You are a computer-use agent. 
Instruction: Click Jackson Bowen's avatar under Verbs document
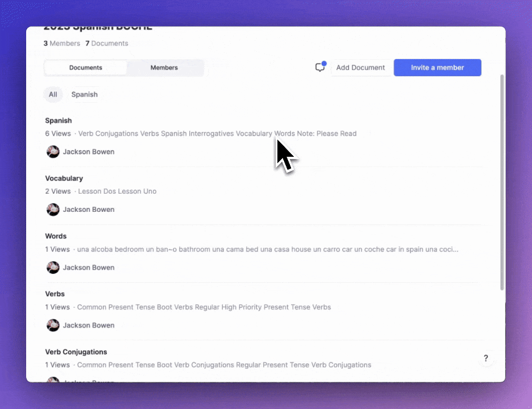pyautogui.click(x=53, y=325)
